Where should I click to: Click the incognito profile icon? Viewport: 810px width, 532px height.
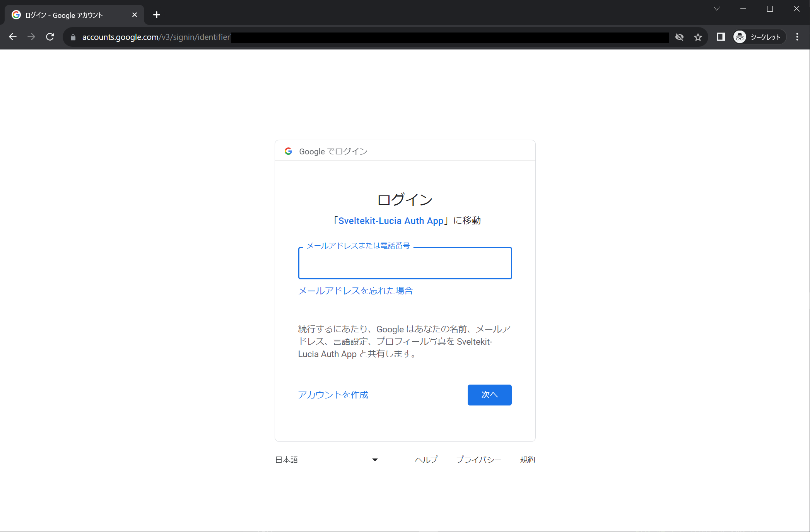pos(739,37)
